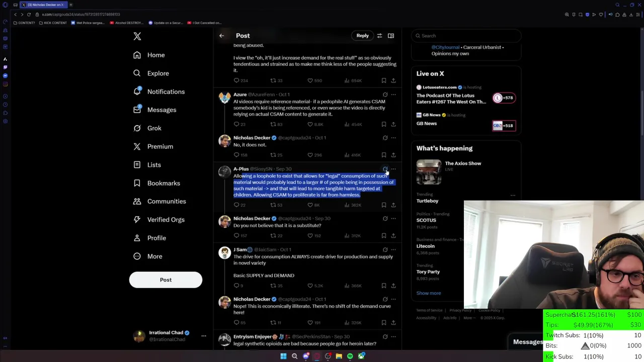Click the Reply button in the header
The image size is (644, 362).
pos(362,36)
